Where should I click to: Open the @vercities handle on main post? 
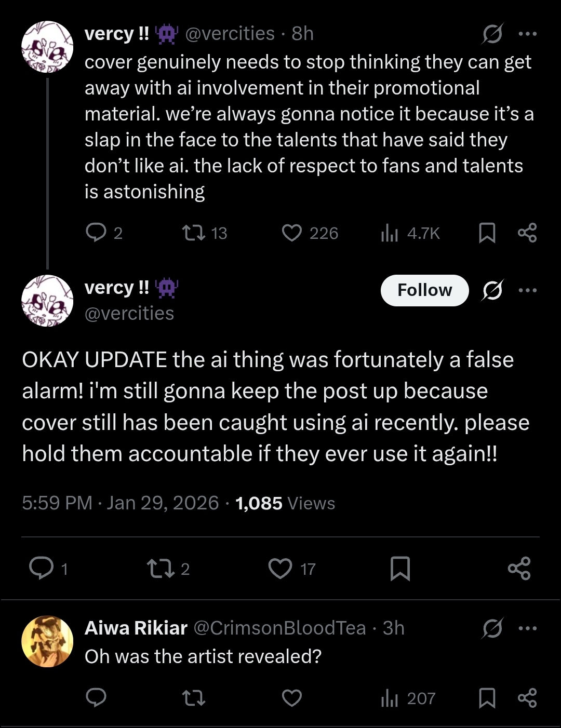(x=129, y=314)
